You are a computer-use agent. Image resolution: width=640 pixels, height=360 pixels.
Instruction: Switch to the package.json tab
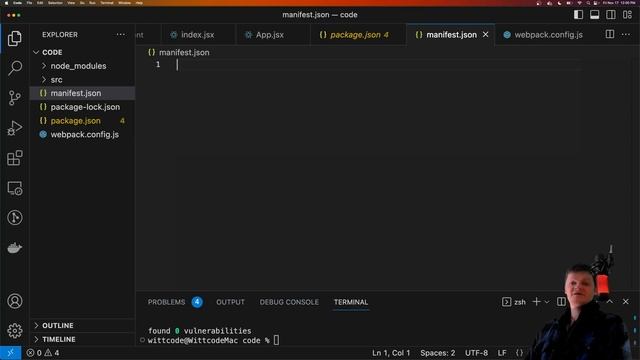coord(359,35)
